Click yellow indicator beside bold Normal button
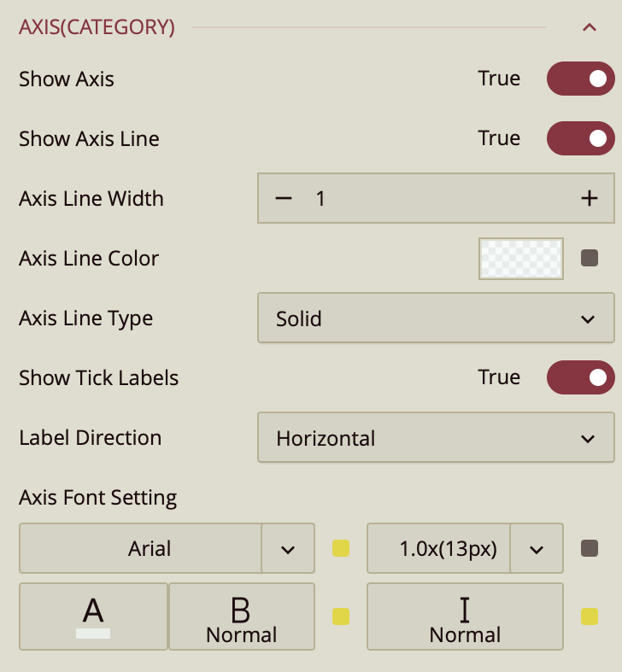Viewport: 622px width, 672px height. click(x=341, y=616)
